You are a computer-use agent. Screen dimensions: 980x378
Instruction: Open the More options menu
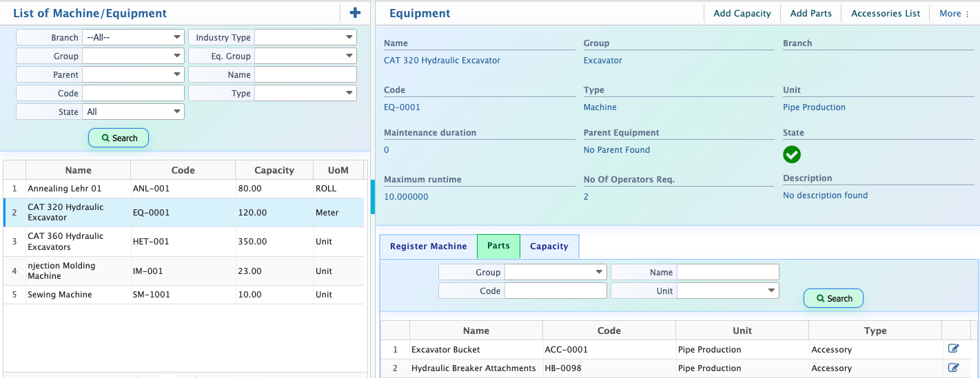click(955, 13)
